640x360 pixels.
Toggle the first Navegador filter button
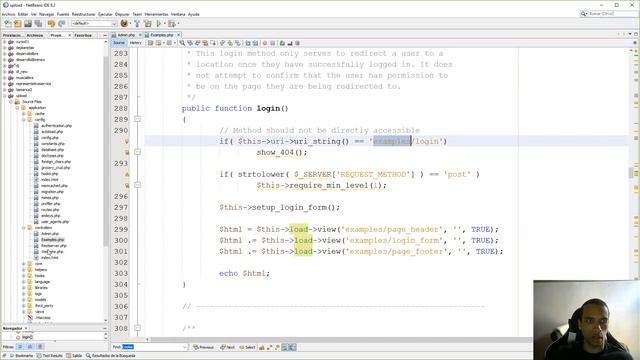click(x=20, y=347)
